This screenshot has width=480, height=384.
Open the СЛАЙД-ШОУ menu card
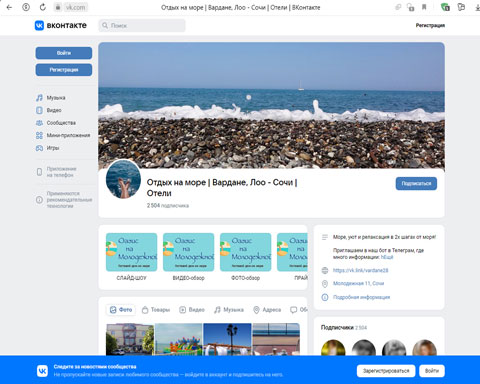[x=131, y=257]
